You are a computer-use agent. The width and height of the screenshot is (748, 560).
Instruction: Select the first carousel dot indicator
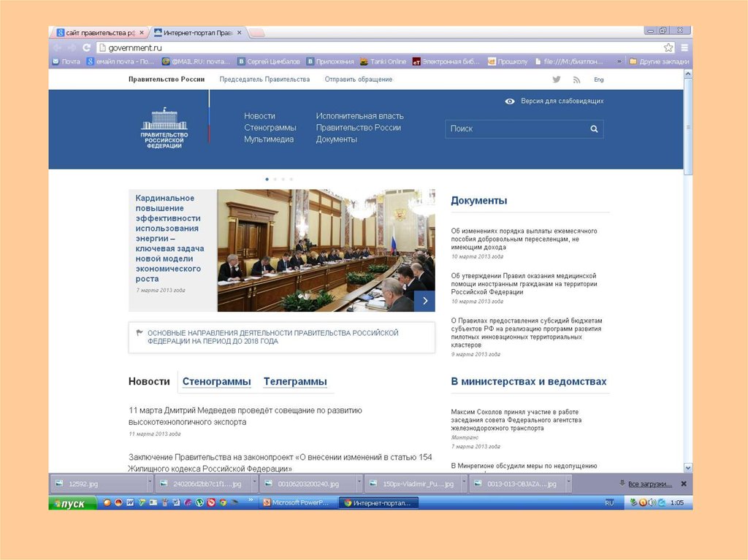coord(267,179)
